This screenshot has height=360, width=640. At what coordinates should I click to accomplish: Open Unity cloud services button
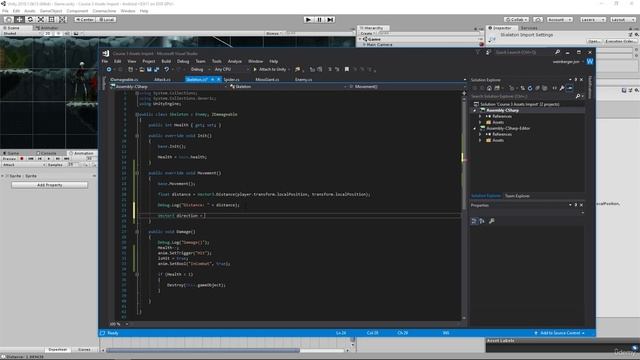point(538,20)
